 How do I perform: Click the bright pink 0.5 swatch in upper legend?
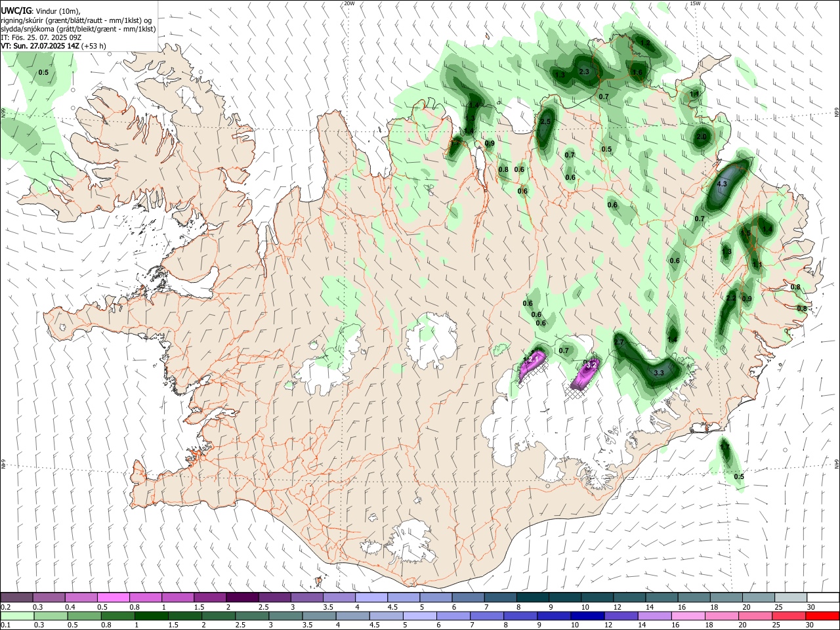[113, 598]
